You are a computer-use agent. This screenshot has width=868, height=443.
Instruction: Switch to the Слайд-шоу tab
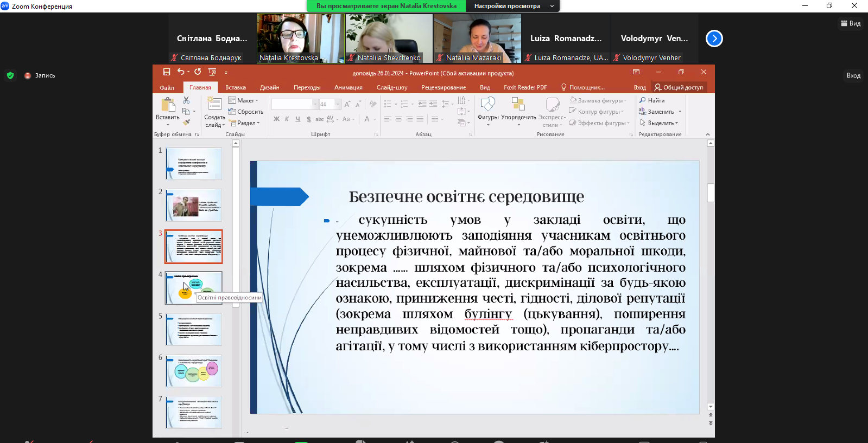coord(392,87)
